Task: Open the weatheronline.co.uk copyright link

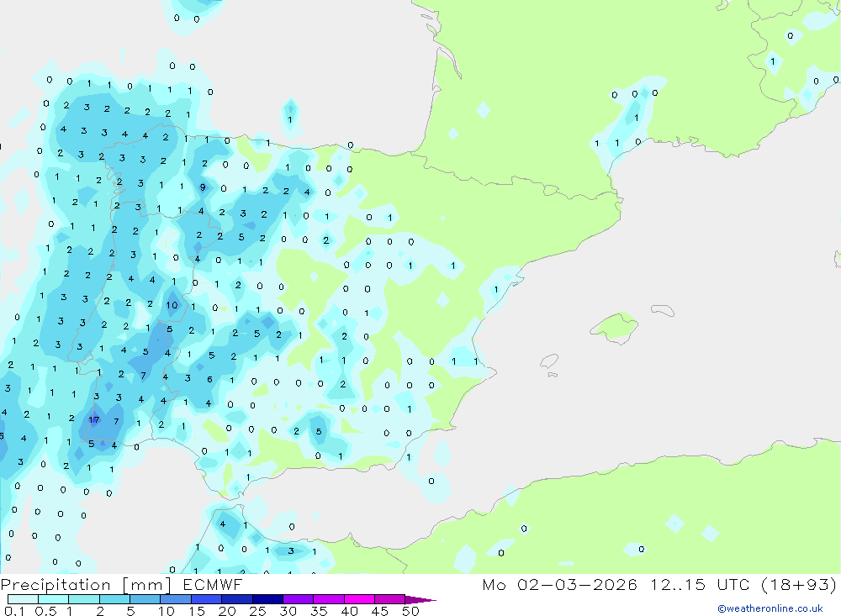Action: point(770,608)
